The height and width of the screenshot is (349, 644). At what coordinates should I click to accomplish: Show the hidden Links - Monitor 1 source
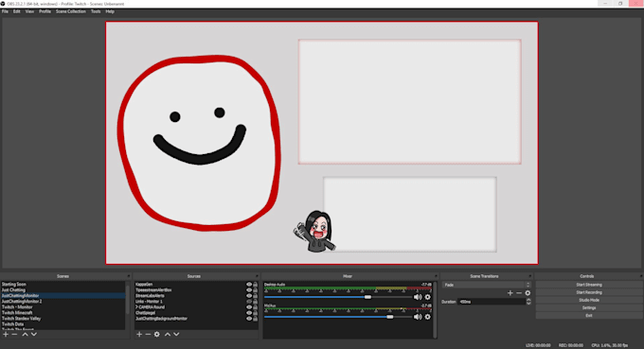tap(249, 302)
